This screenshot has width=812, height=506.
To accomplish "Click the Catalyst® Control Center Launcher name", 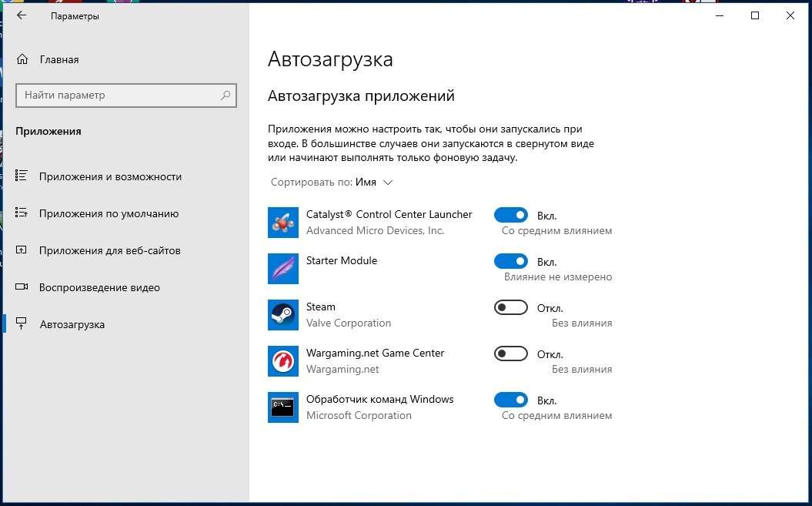I will click(x=389, y=214).
